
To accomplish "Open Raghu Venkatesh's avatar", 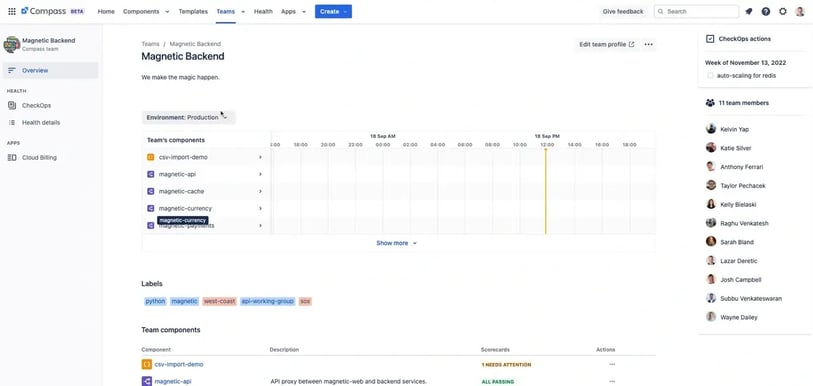I will [711, 223].
